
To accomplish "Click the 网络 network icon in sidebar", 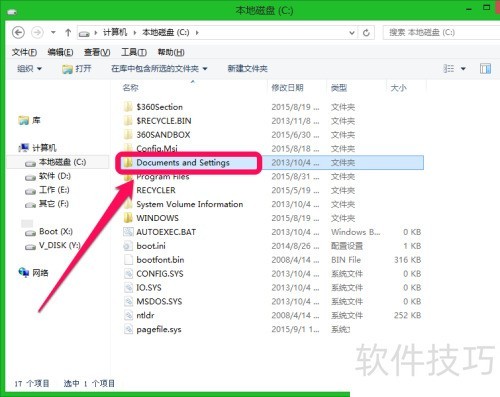I will pos(24,272).
